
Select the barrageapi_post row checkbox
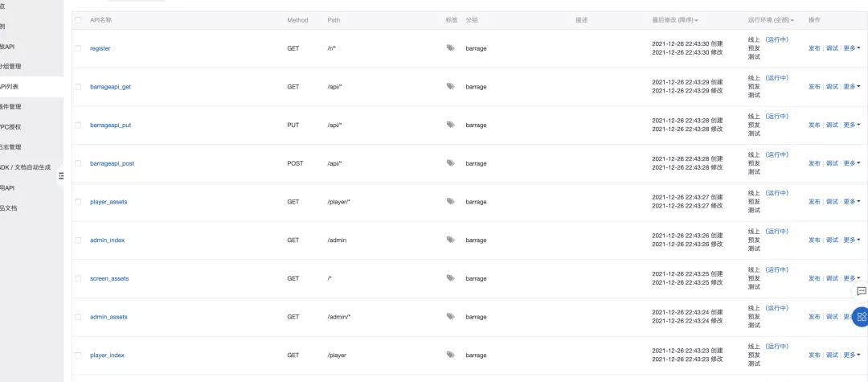[78, 163]
